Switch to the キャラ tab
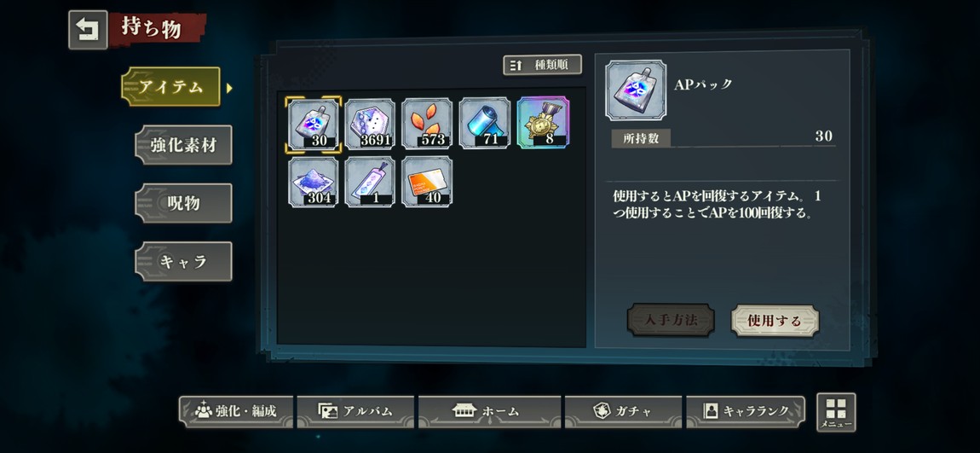Image resolution: width=980 pixels, height=453 pixels. pyautogui.click(x=183, y=262)
